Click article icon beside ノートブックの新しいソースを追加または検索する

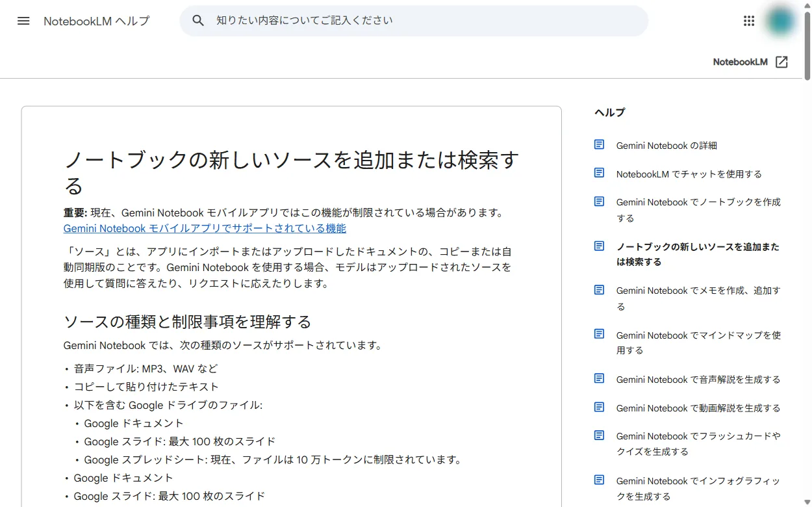coord(600,246)
